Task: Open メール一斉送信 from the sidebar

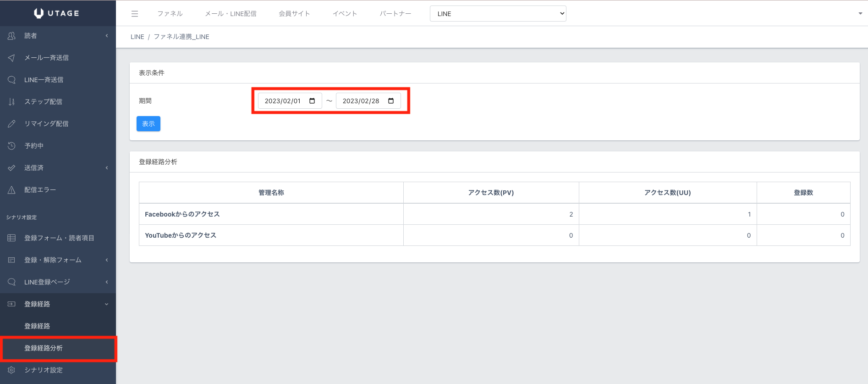Action: click(x=46, y=58)
